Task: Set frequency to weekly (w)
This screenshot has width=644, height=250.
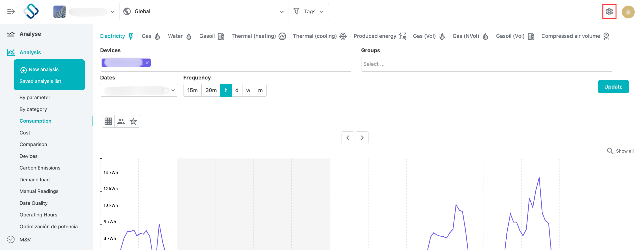Action: [x=248, y=90]
